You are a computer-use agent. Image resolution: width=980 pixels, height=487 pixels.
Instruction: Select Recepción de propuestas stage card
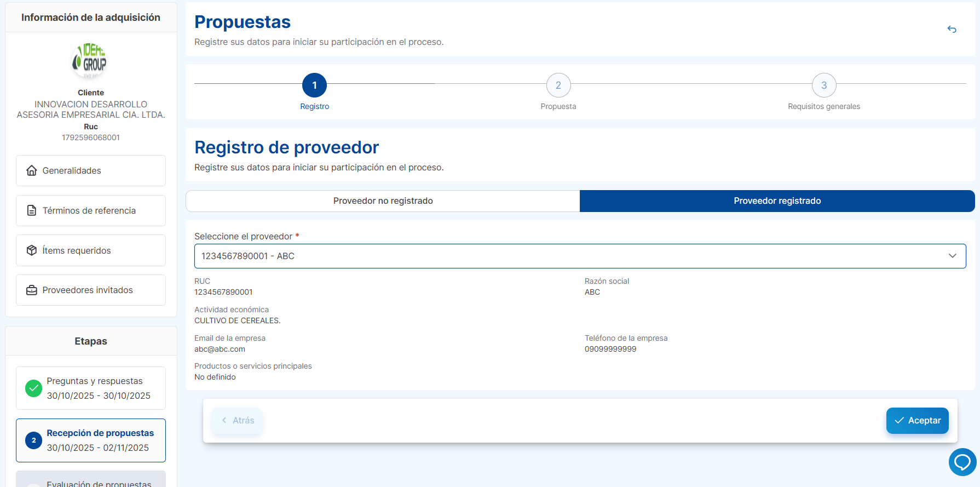click(91, 440)
